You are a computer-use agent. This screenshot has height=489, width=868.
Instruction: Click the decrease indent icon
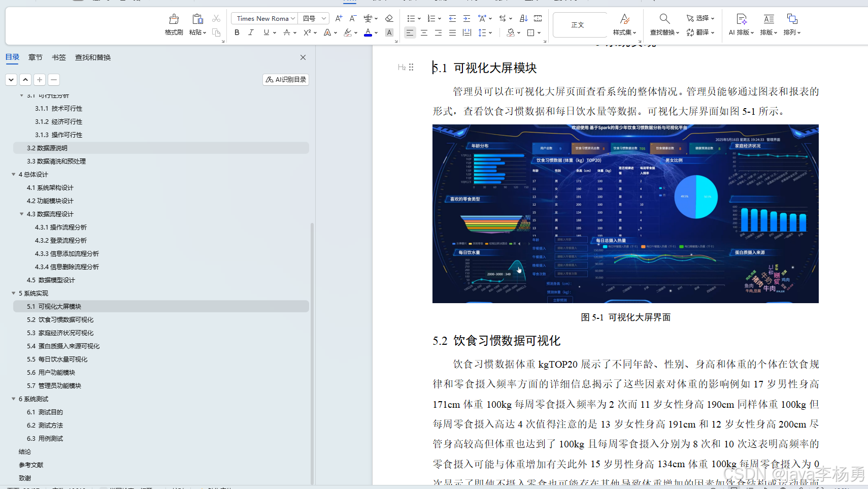point(452,18)
